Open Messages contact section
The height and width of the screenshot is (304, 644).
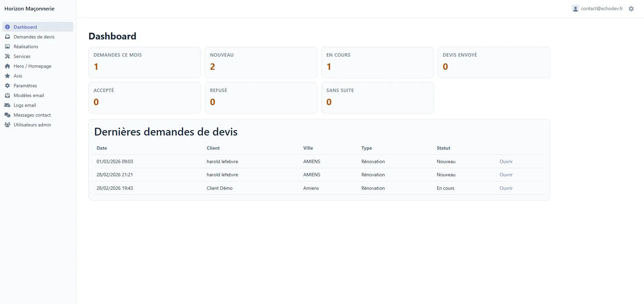click(32, 115)
